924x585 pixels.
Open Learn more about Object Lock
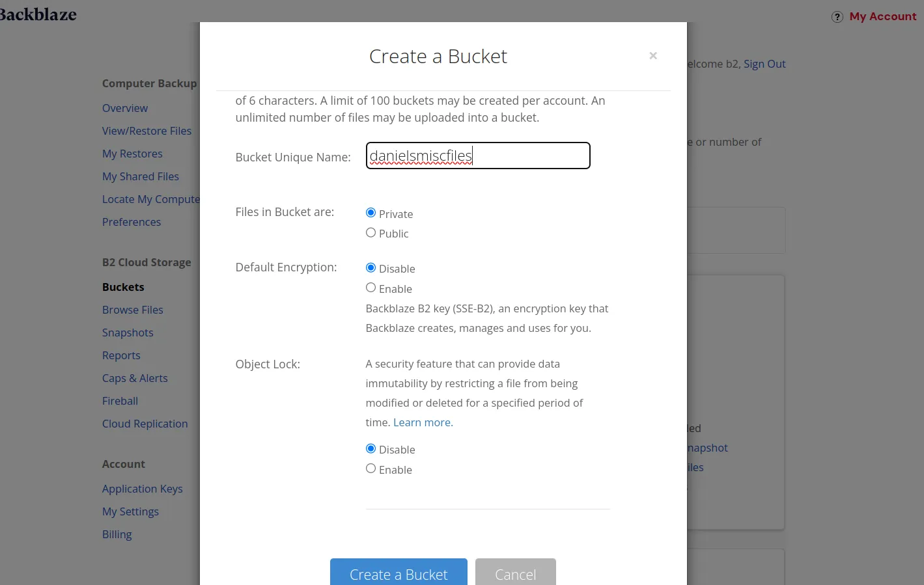(x=423, y=422)
